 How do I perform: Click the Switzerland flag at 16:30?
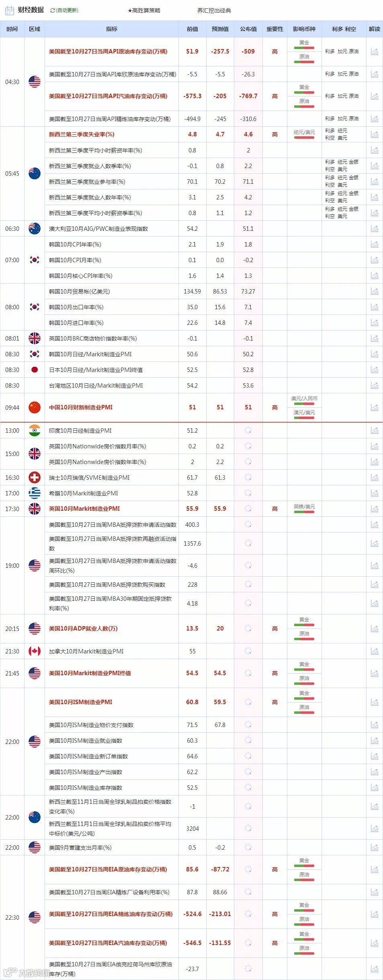(x=35, y=477)
